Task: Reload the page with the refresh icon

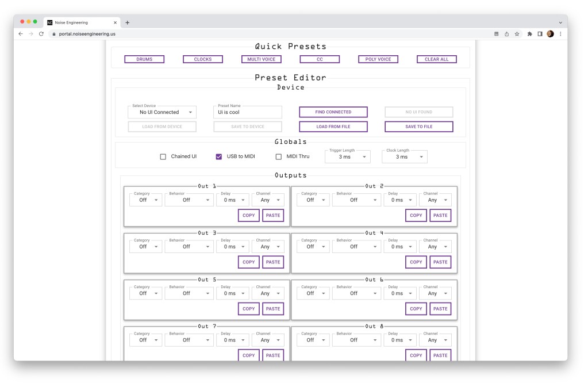Action: (x=41, y=34)
